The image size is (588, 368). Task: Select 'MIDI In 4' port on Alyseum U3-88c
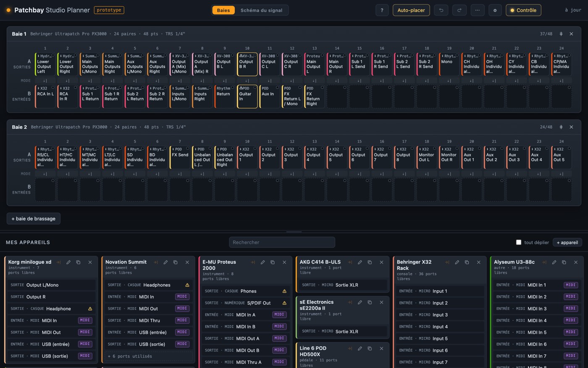[x=537, y=320]
